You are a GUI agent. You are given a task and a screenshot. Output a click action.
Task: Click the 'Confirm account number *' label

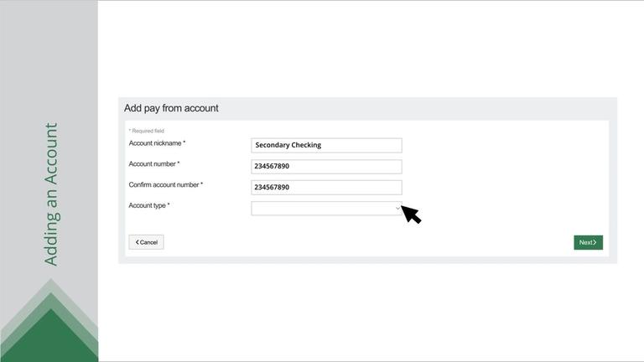coord(166,184)
